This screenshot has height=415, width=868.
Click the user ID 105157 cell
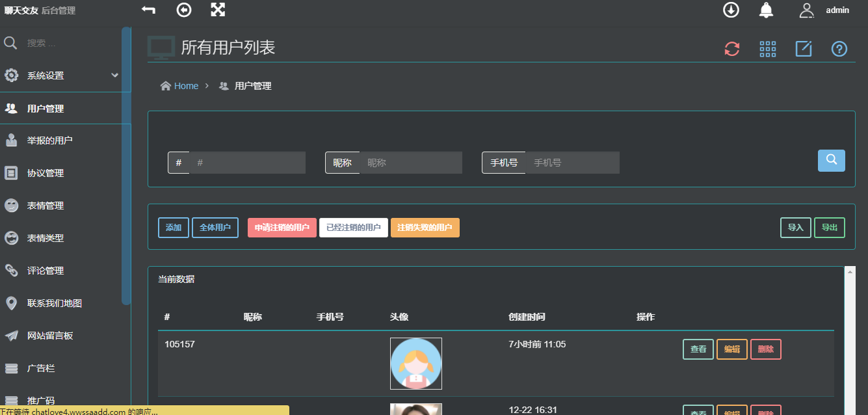pyautogui.click(x=179, y=344)
